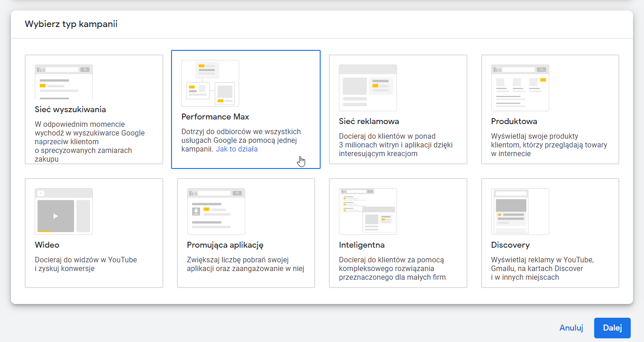Cancel with the Anuluj button
644x342 pixels.
(x=571, y=328)
